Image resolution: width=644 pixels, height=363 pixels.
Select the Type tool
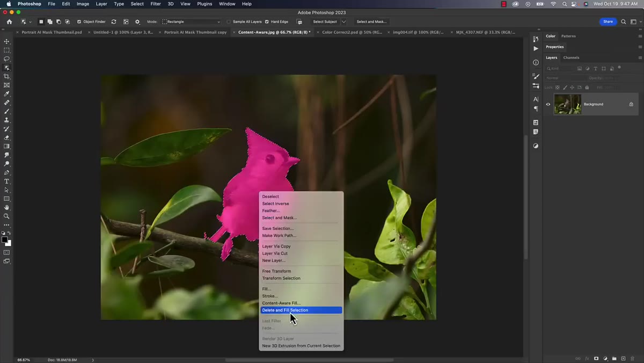click(x=6, y=181)
